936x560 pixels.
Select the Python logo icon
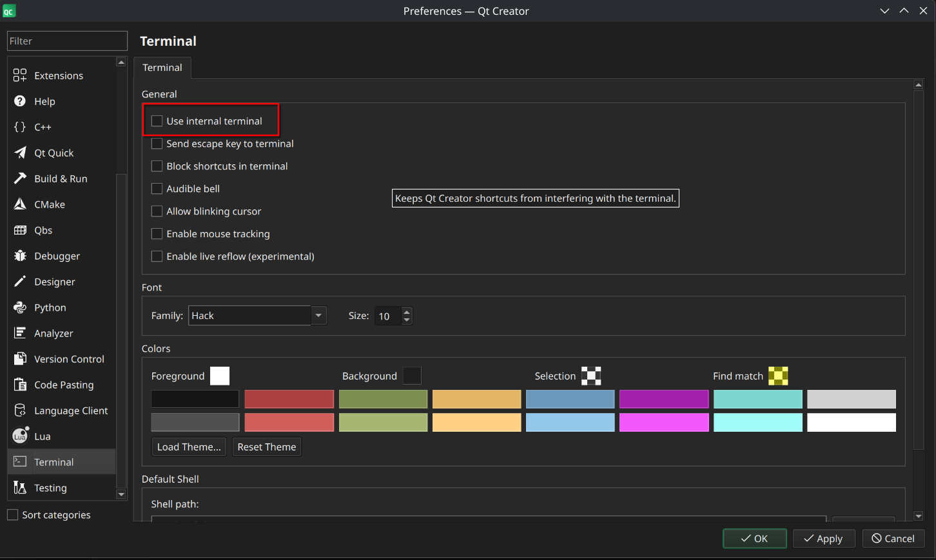20,307
